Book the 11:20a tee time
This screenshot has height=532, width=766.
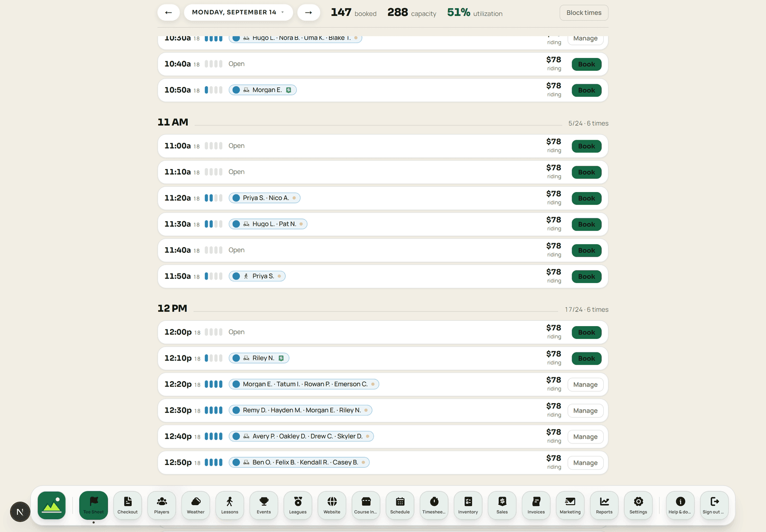[x=586, y=198]
